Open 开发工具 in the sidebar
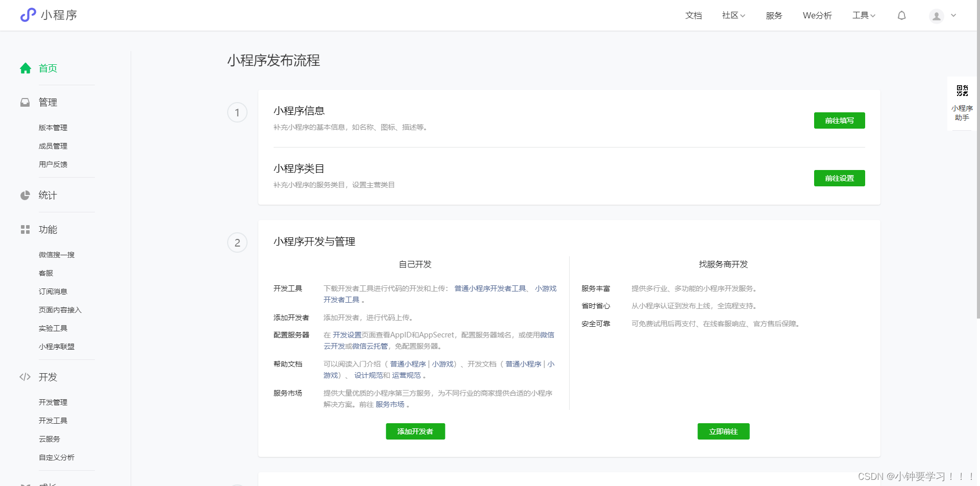 pyautogui.click(x=53, y=421)
